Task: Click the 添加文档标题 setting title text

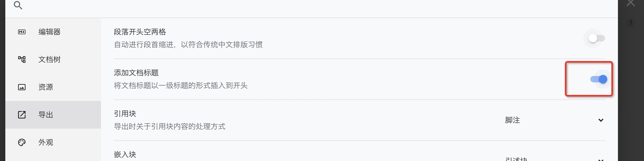Action: [x=136, y=73]
